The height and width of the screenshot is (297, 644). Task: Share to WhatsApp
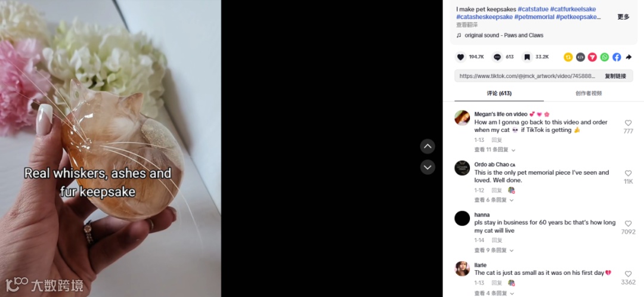point(605,57)
